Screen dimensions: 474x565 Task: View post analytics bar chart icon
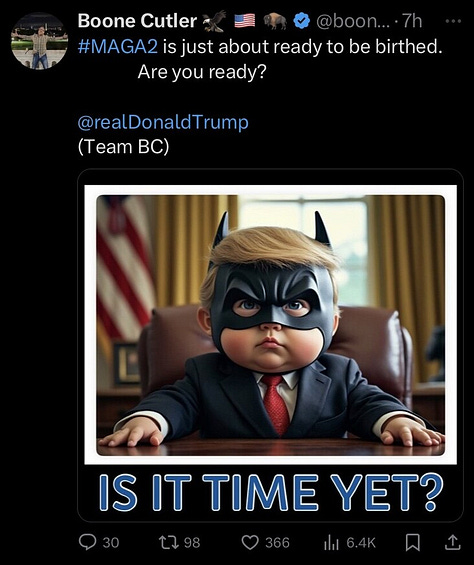tap(331, 542)
